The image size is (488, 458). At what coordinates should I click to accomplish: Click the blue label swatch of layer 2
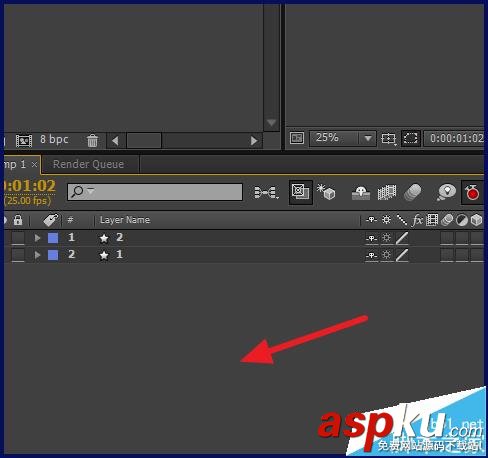(x=53, y=255)
